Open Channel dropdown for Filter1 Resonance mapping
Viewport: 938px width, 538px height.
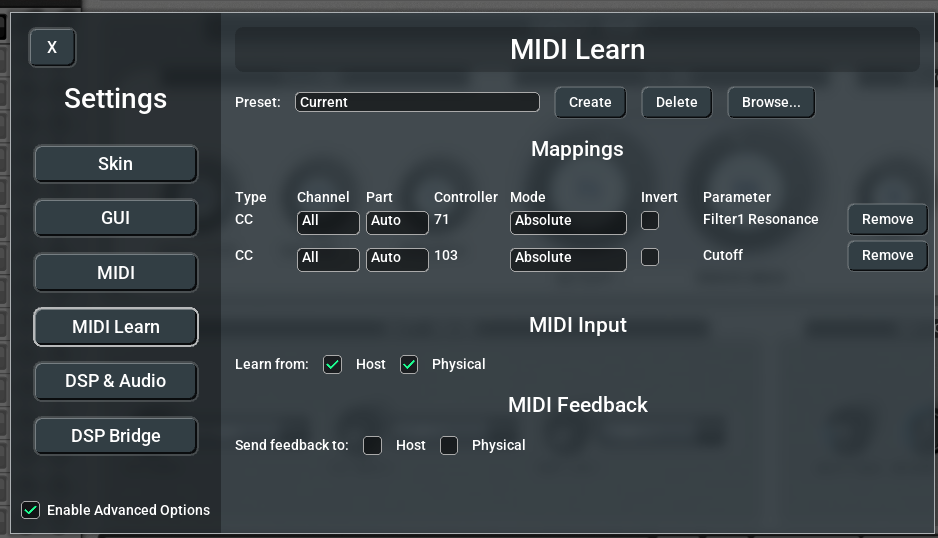[328, 222]
